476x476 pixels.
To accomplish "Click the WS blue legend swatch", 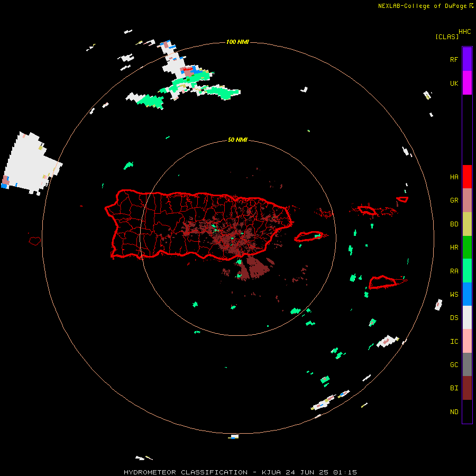I will pos(467,294).
